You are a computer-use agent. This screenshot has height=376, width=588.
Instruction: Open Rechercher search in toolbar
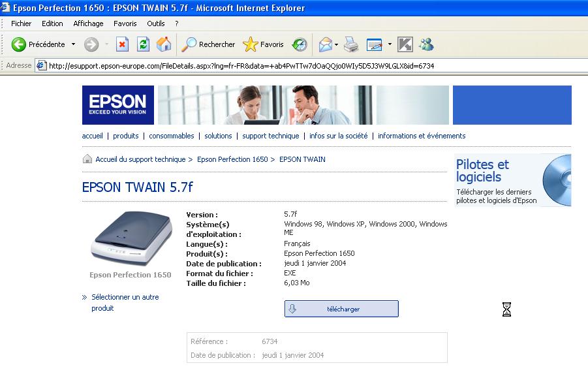[208, 44]
